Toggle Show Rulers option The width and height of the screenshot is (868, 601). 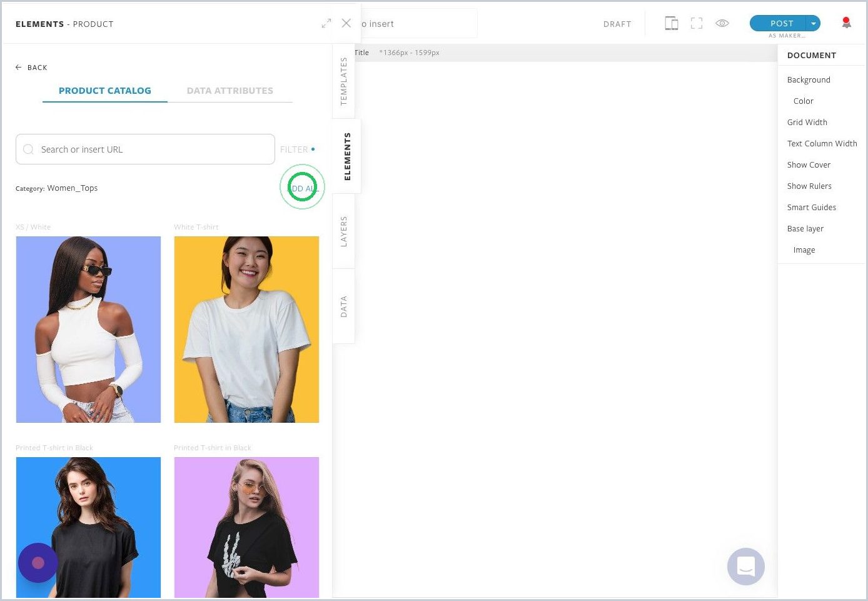[x=809, y=186]
